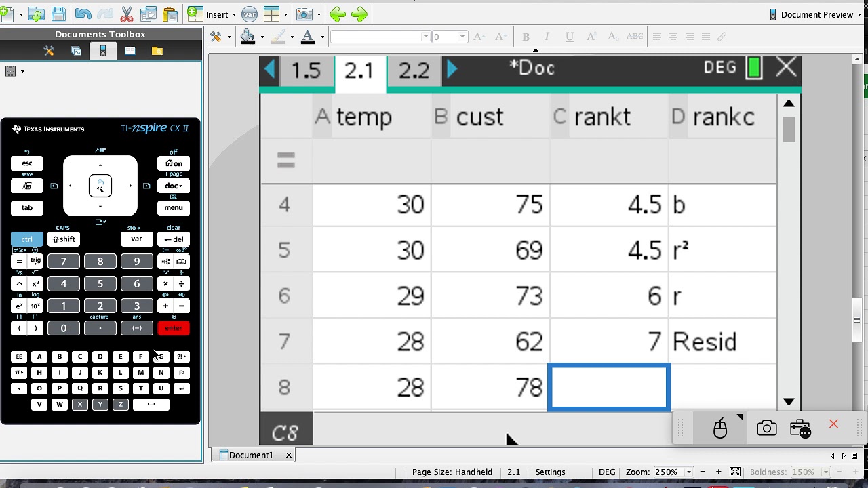The image size is (868, 488).
Task: Open the font size combo box
Action: click(x=450, y=37)
